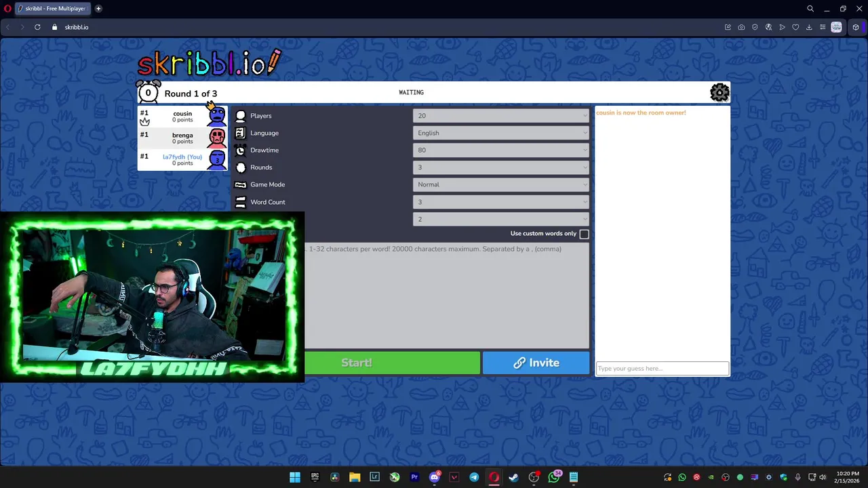Click the Word Count icon

[x=240, y=202]
